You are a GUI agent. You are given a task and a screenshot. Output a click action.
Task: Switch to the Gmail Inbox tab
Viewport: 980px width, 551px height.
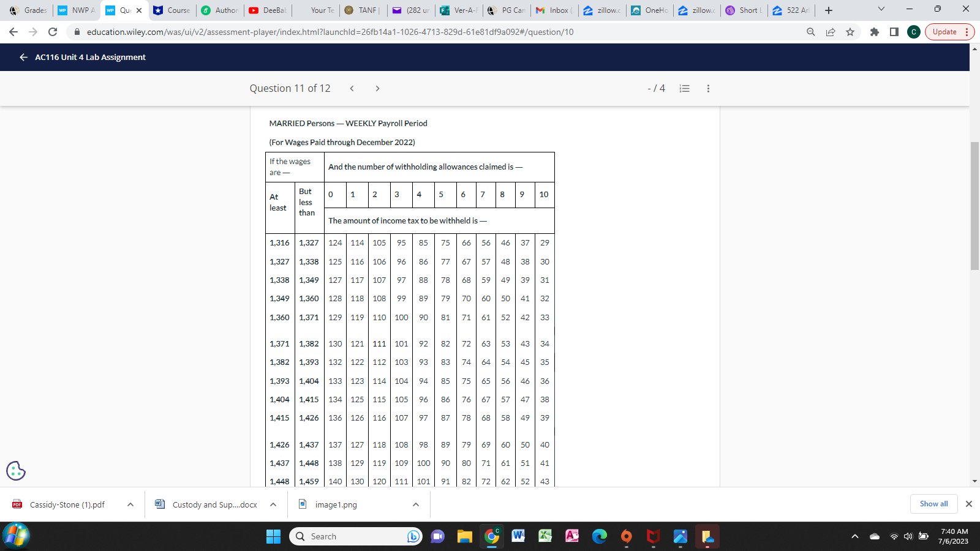click(x=554, y=10)
